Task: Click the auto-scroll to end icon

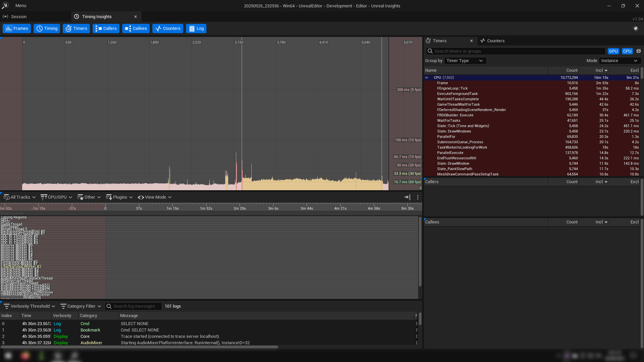Action: (407, 197)
